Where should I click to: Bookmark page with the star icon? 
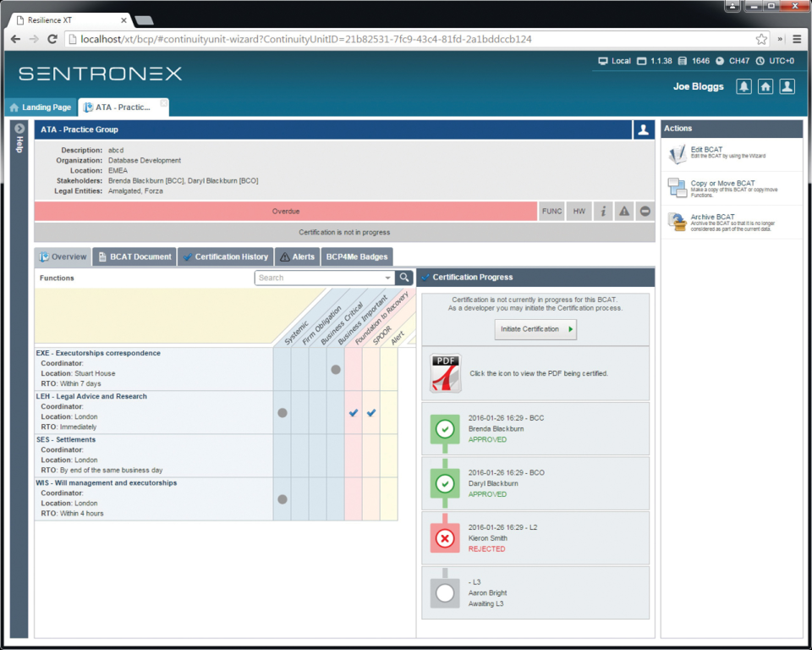(x=761, y=39)
